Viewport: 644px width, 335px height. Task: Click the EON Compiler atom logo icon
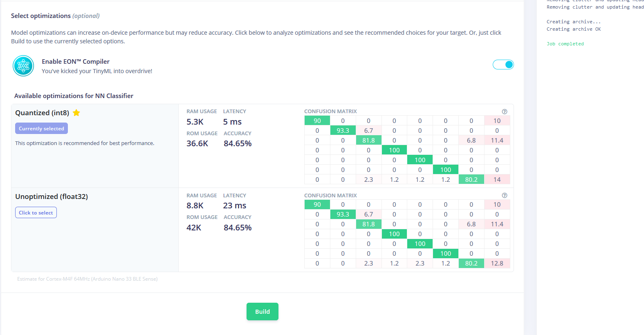[23, 66]
